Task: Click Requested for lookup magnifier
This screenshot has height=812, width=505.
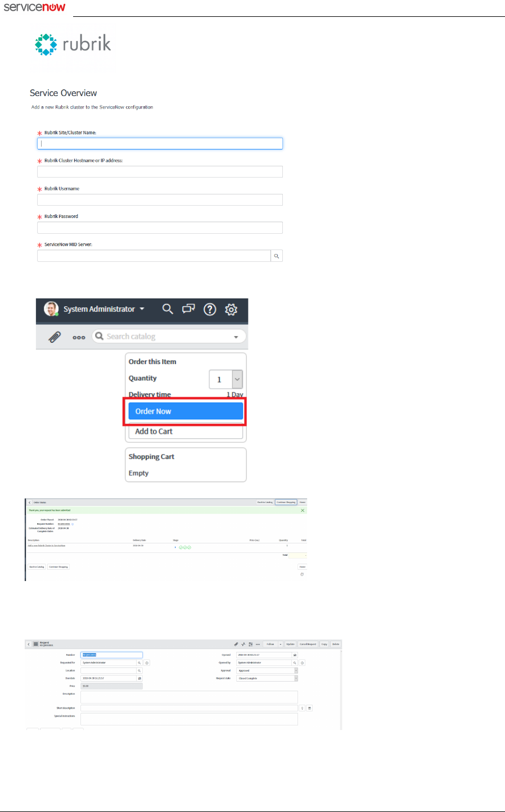Action: [x=139, y=663]
